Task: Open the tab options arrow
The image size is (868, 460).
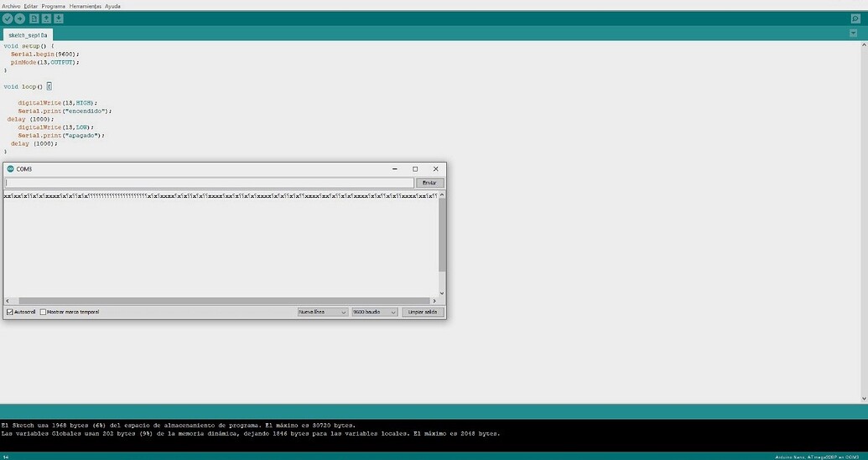Action: 853,34
